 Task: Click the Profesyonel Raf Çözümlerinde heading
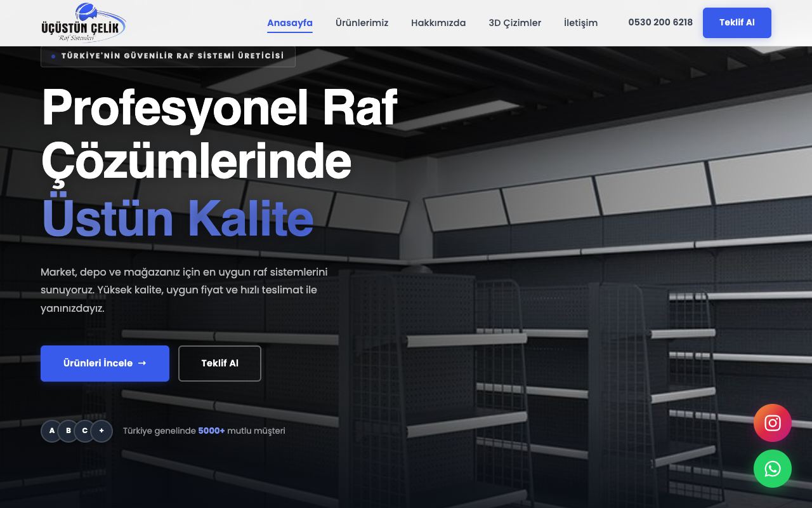pos(219,135)
